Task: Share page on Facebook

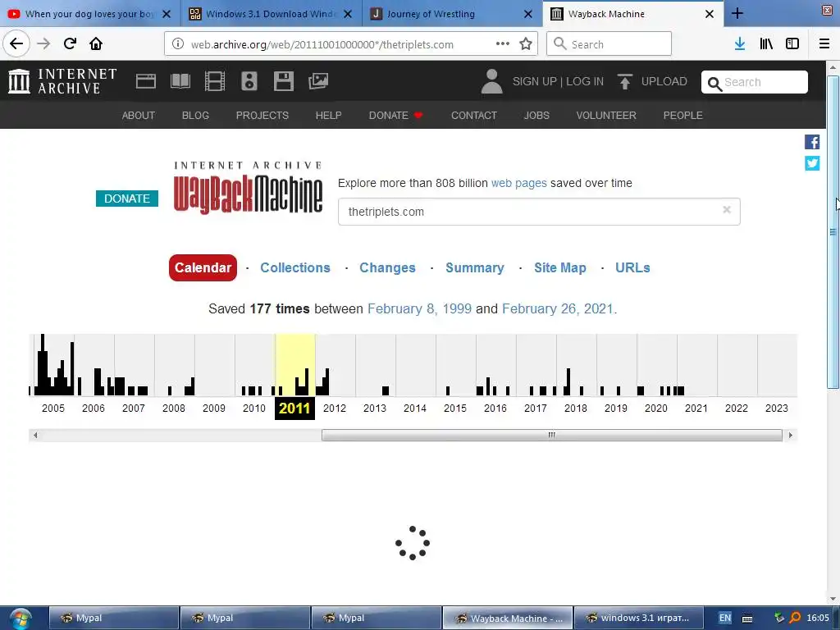Action: coord(812,142)
